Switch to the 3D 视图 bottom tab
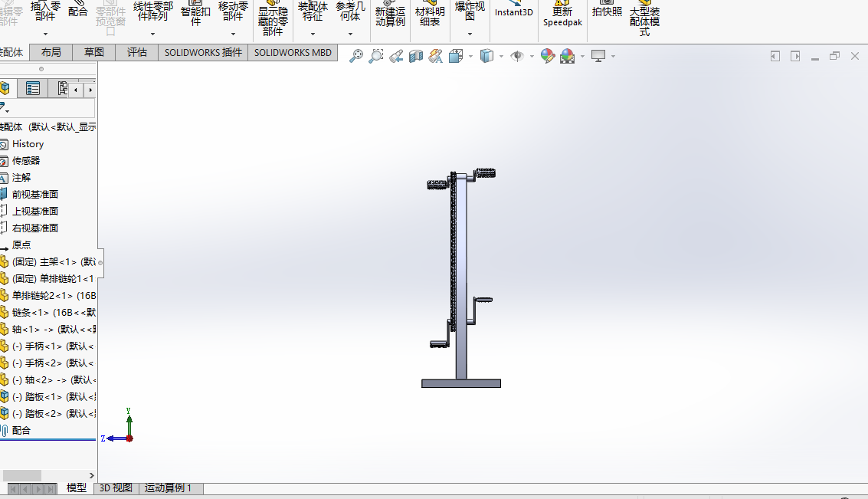This screenshot has height=499, width=868. click(116, 488)
